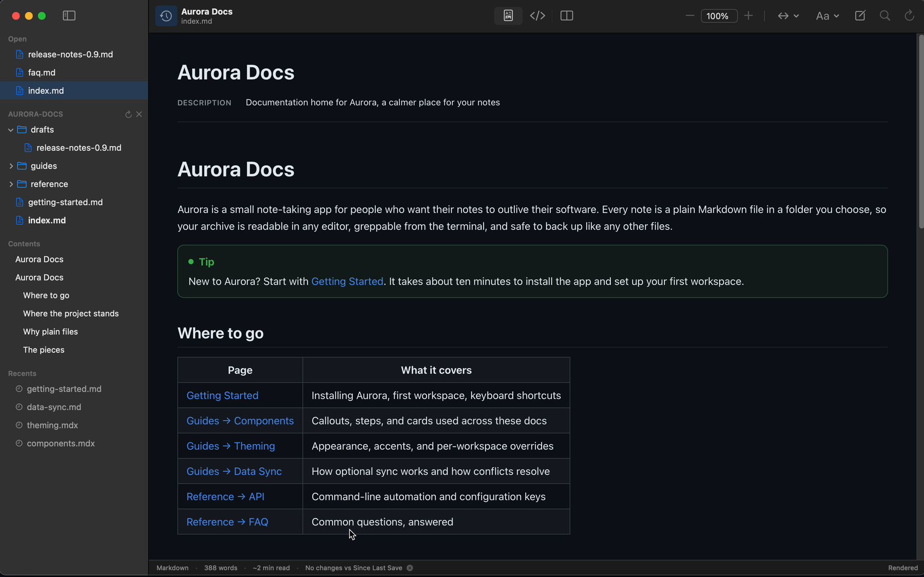Viewport: 924px width, 577px height.
Task: Click the edit document pencil icon
Action: click(x=860, y=16)
